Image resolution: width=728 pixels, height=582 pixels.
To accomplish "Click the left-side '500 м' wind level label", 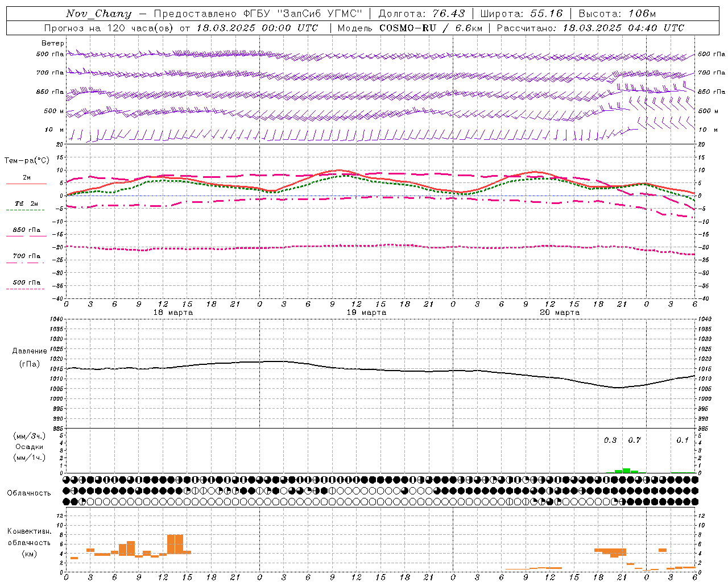I will point(54,111).
